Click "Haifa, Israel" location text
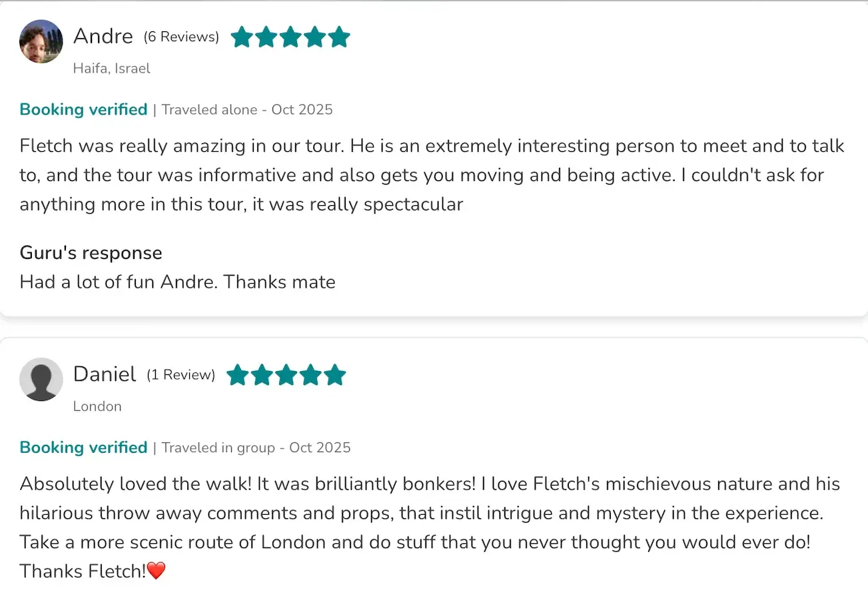The width and height of the screenshot is (868, 608). pyautogui.click(x=112, y=69)
